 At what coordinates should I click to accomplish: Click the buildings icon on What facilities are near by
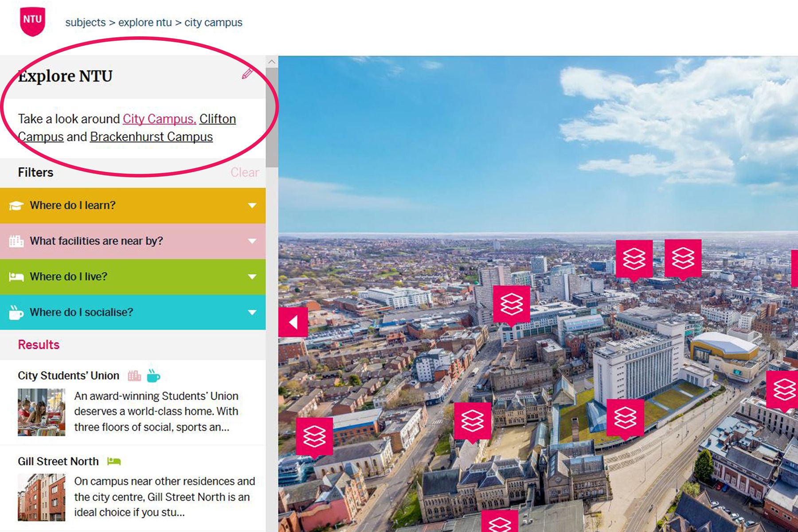pos(16,241)
